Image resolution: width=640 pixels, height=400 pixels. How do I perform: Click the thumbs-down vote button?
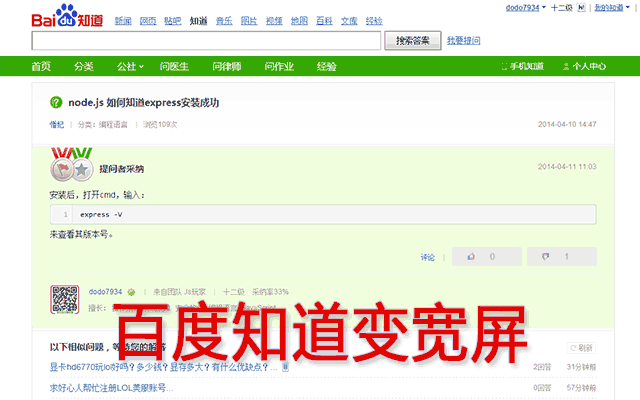(562, 257)
